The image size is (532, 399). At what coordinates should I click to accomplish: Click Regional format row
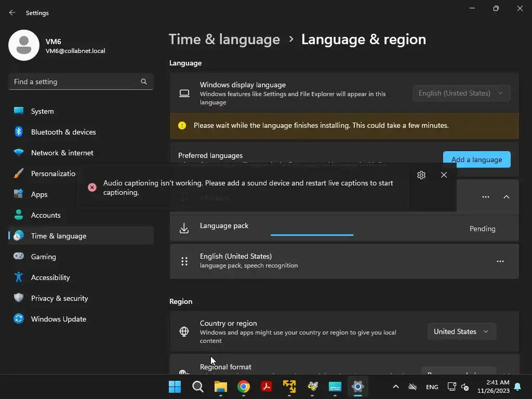click(344, 364)
